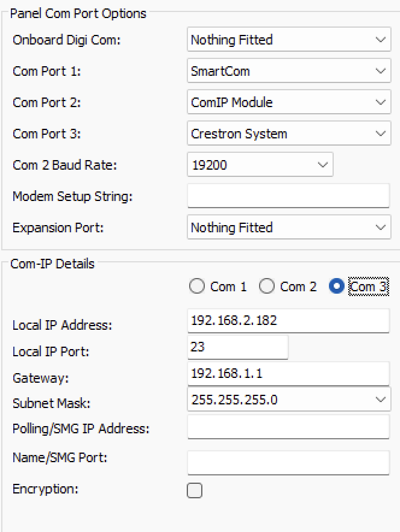Select the Com 3 radio button
The image size is (400, 532).
336,287
